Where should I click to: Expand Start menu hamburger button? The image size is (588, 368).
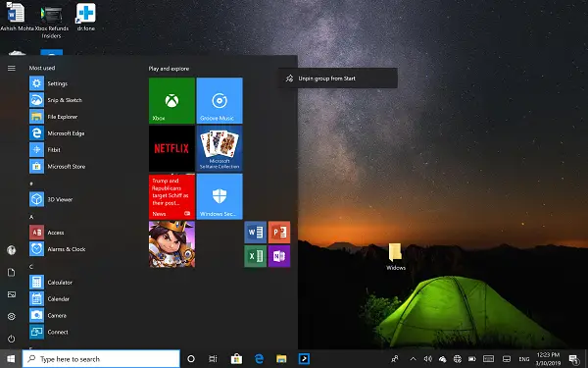11,68
